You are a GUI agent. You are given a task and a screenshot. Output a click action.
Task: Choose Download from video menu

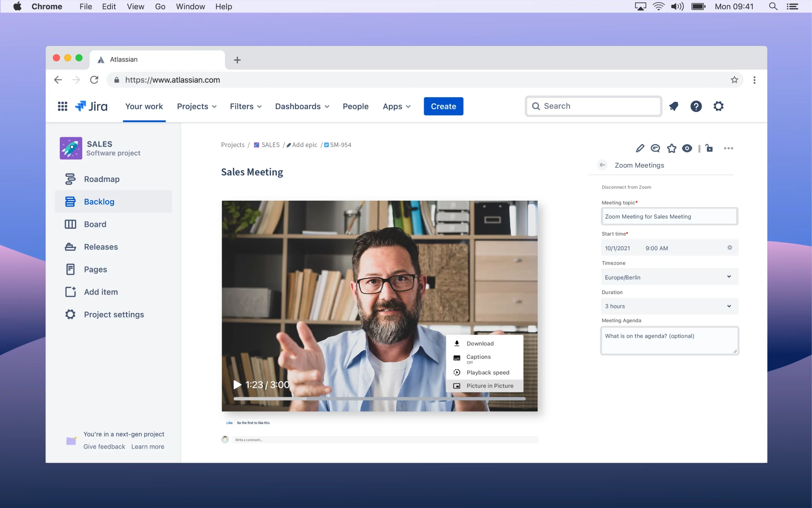[x=485, y=343]
